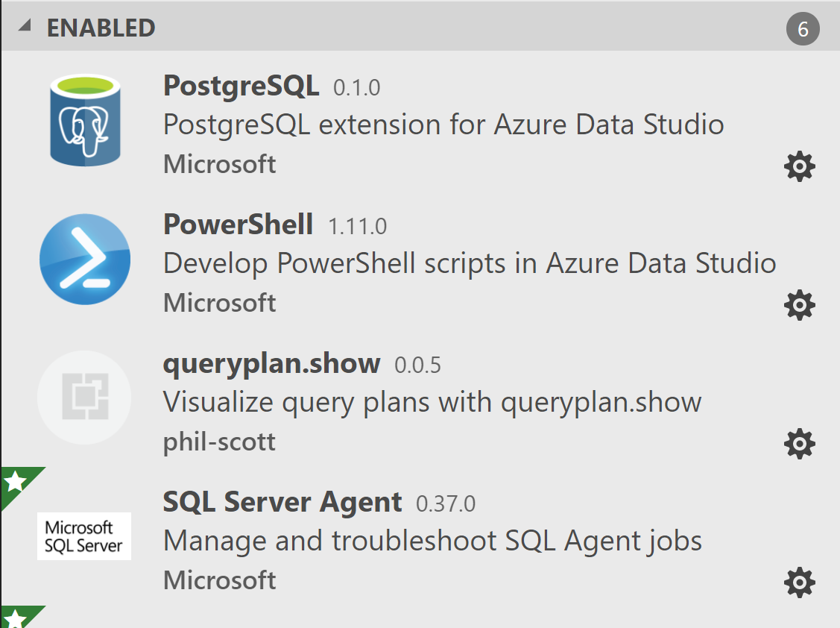Viewport: 840px width, 628px height.
Task: Open the PowerShell extension gear menu
Action: (x=800, y=305)
